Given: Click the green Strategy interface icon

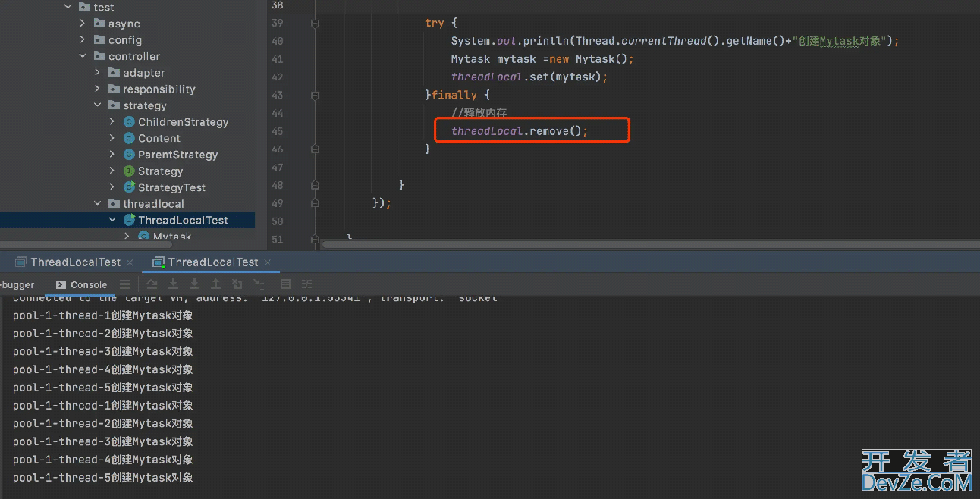Looking at the screenshot, I should [x=129, y=171].
